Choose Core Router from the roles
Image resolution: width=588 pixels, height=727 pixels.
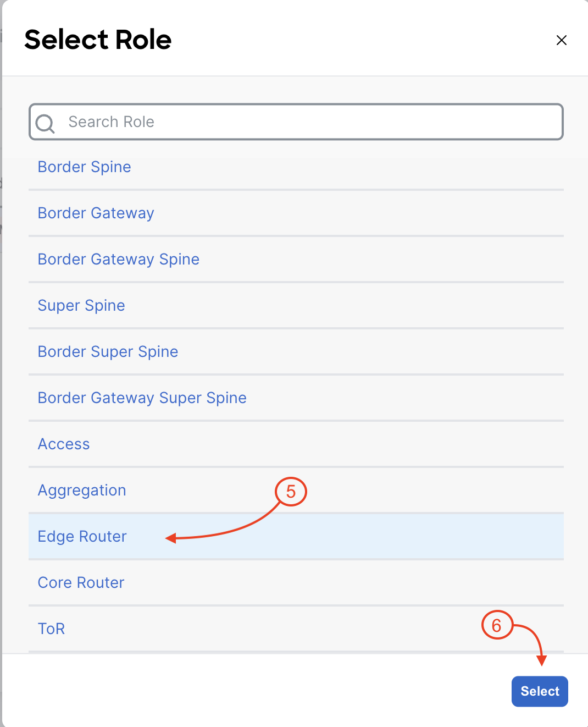296,582
